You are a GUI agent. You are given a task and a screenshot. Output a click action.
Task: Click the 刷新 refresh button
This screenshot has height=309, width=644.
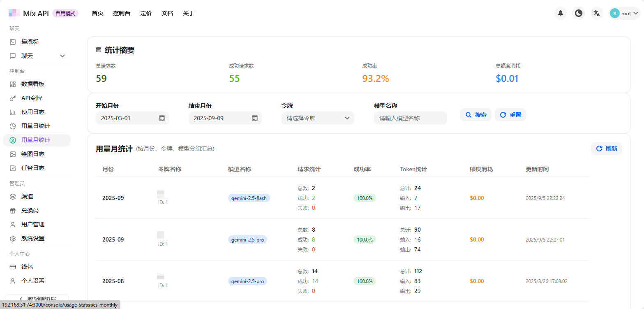(606, 149)
